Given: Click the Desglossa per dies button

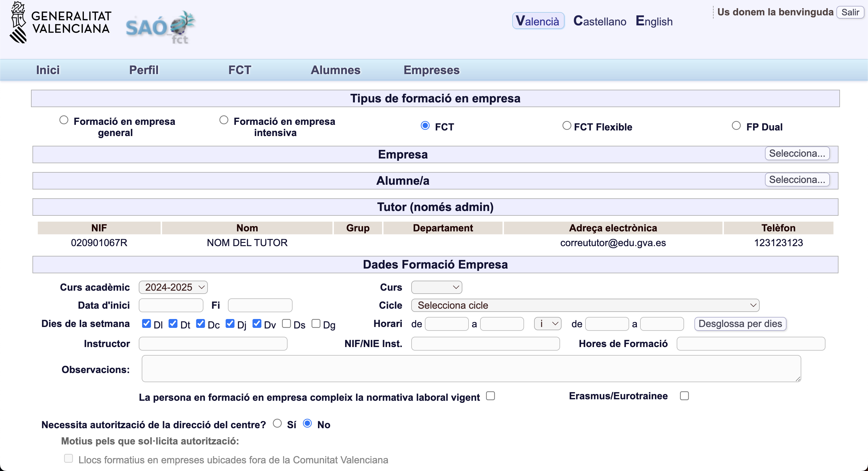Looking at the screenshot, I should (x=740, y=323).
